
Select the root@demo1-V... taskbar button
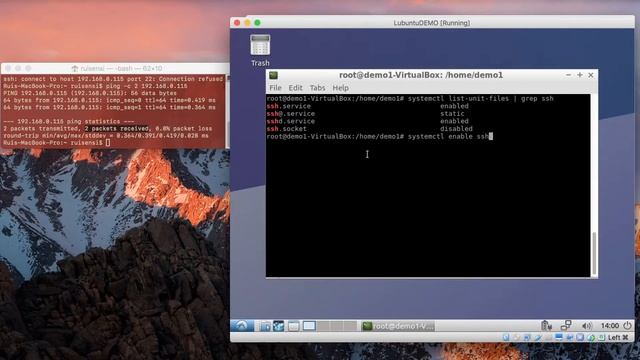point(398,326)
